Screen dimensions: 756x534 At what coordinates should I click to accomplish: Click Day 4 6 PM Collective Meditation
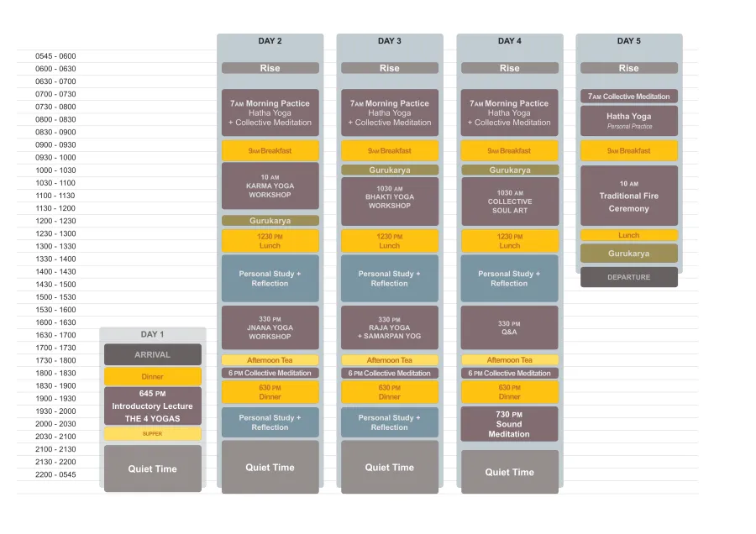pyautogui.click(x=510, y=373)
